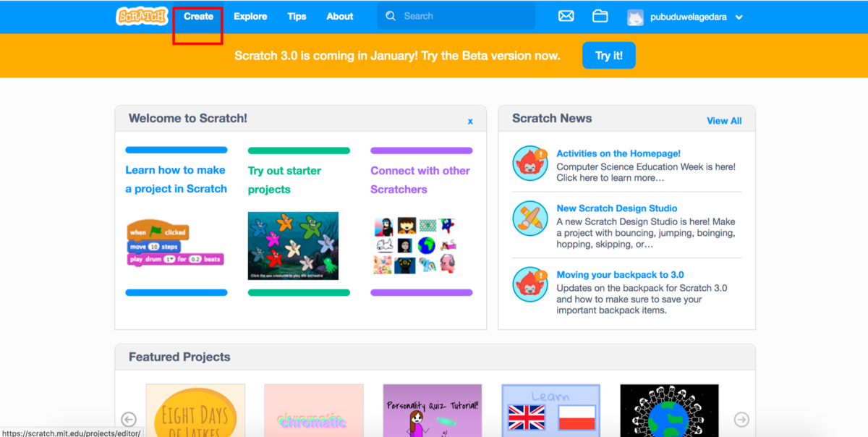The height and width of the screenshot is (437, 868).
Task: Click the featured projects left arrow
Action: click(x=129, y=420)
